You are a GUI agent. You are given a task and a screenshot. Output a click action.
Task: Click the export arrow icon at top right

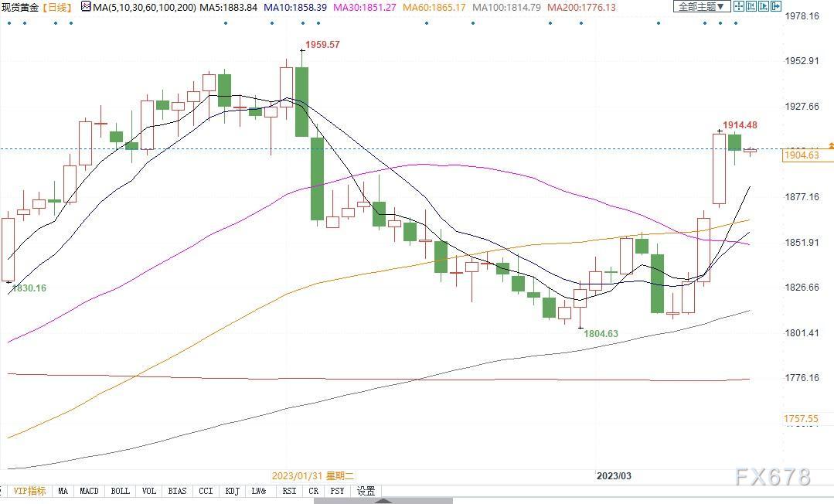[775, 6]
